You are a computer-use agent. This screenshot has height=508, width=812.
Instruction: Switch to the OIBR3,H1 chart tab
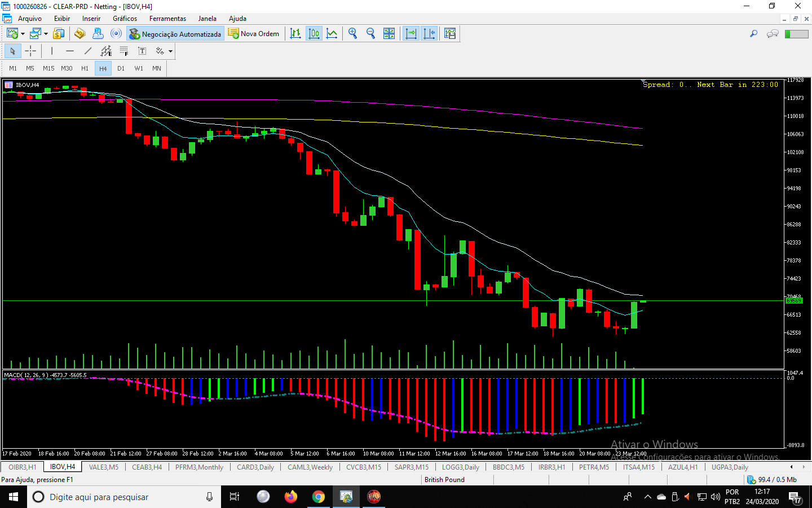point(22,467)
